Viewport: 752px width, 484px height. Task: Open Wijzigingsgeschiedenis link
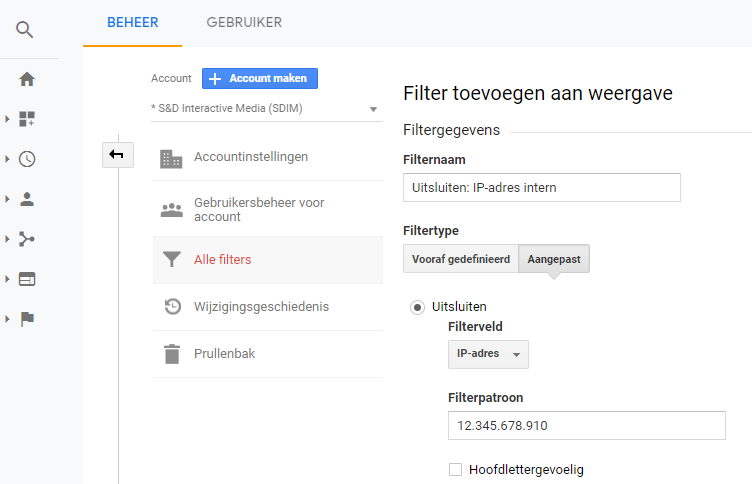[x=261, y=307]
